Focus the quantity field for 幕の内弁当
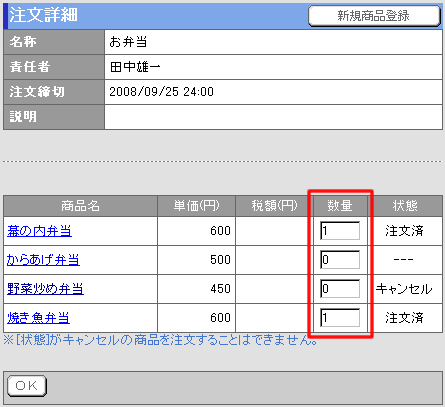Screen dimensions: 445x407 coord(340,231)
